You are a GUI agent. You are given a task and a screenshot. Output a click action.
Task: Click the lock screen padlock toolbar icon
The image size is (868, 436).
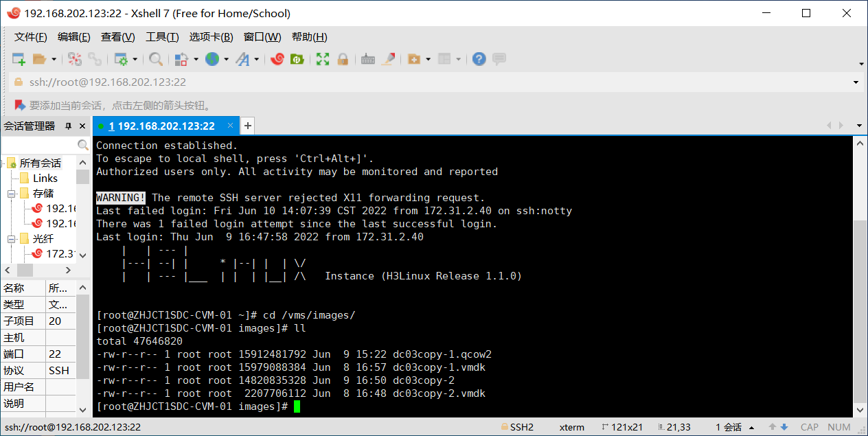(x=343, y=59)
